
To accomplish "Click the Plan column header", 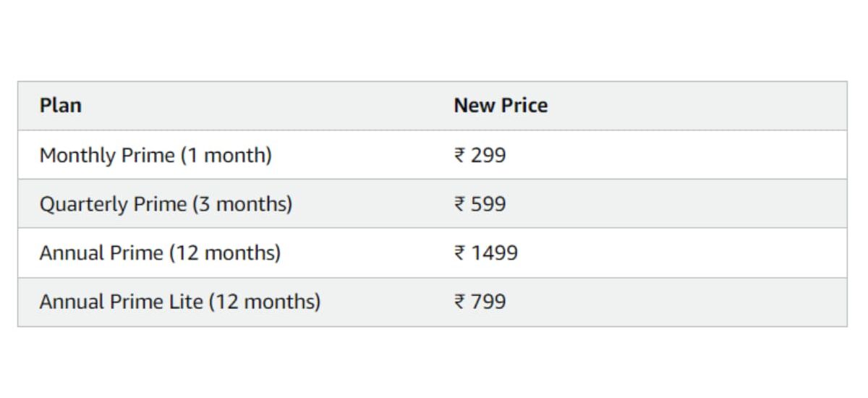I will 61,106.
